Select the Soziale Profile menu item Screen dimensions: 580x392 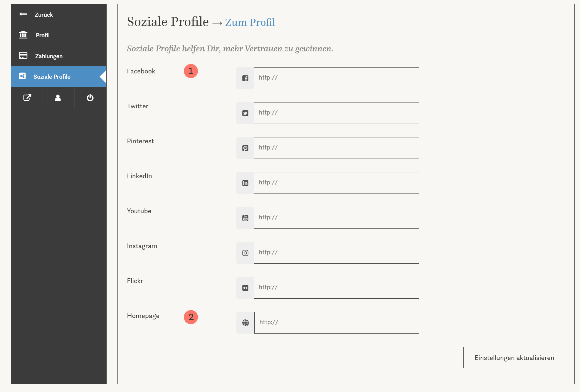(59, 77)
